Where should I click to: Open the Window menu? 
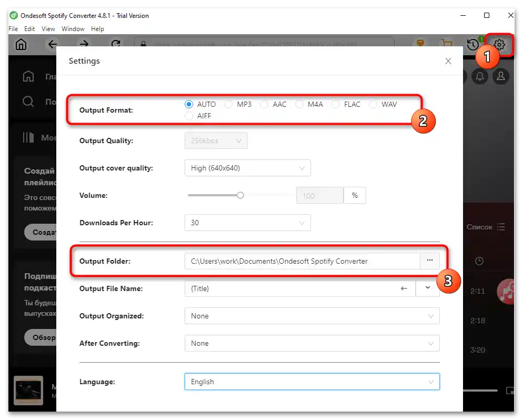coord(73,29)
